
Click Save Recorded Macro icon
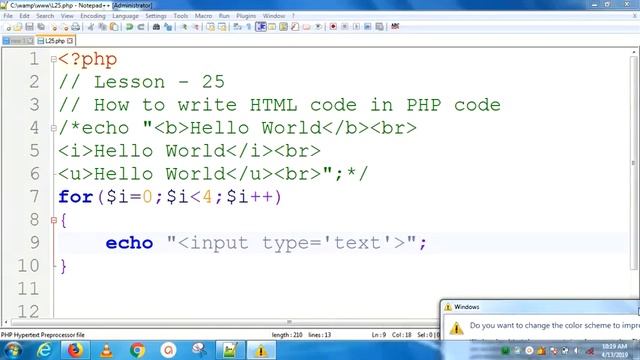click(379, 27)
